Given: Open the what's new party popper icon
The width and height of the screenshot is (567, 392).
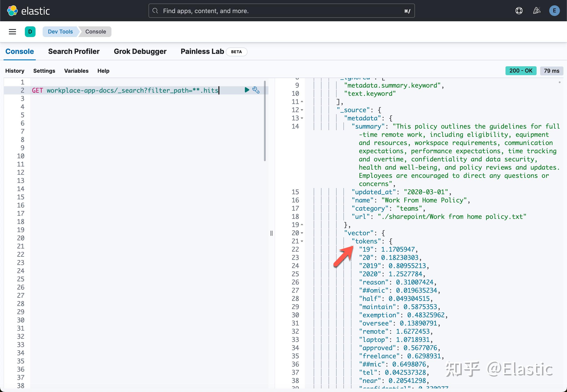Looking at the screenshot, I should (x=537, y=11).
